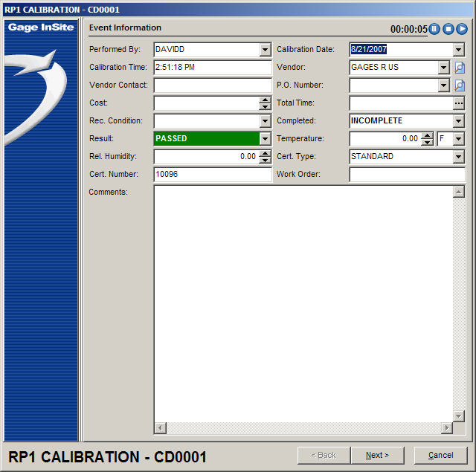The image size is (476, 472).
Task: Open the Total Time ellipsis browse button
Action: click(x=459, y=103)
